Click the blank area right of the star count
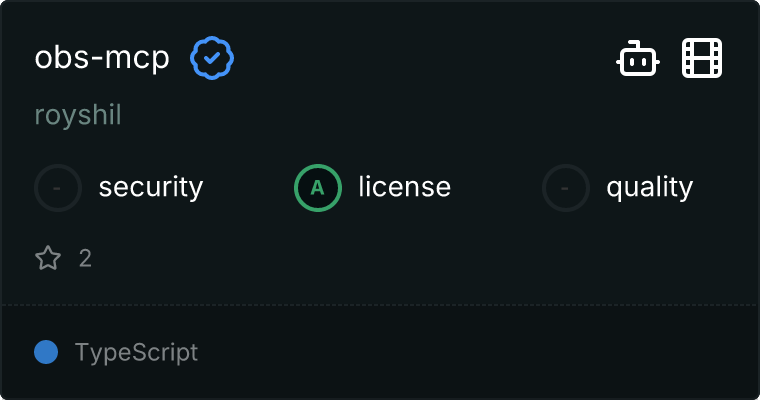The width and height of the screenshot is (760, 400). 400,259
